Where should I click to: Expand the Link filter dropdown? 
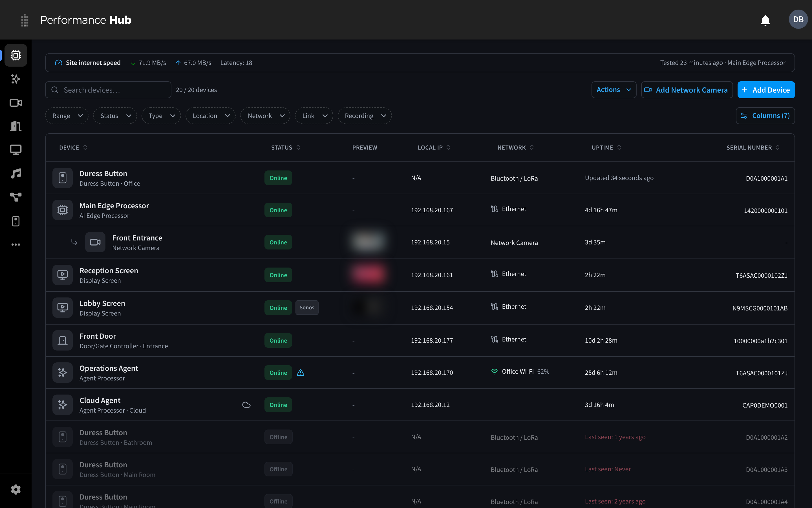[x=314, y=116]
